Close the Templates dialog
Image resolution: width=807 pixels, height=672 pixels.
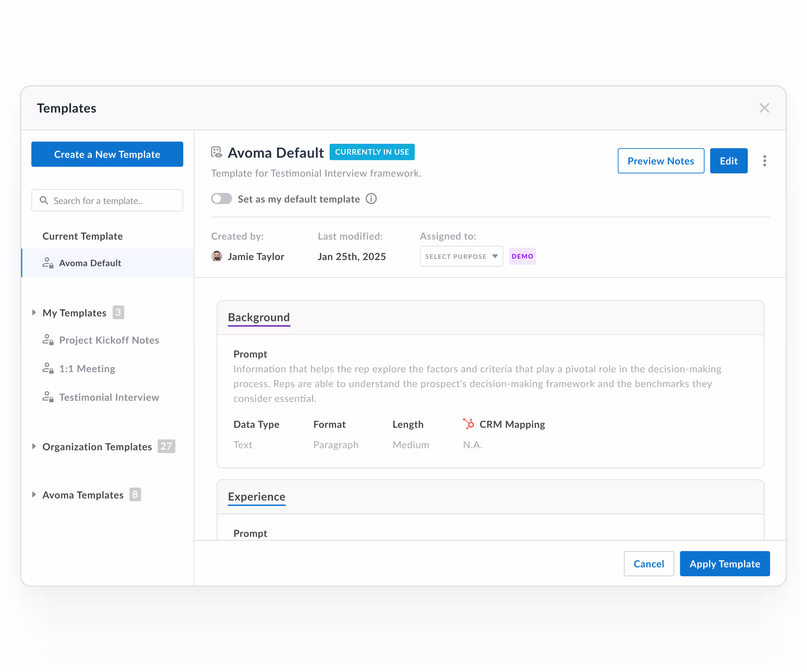pos(764,108)
